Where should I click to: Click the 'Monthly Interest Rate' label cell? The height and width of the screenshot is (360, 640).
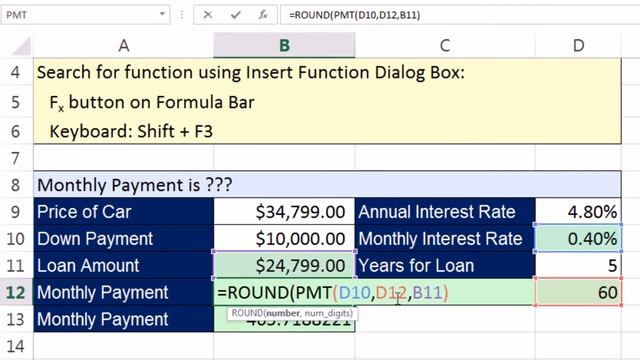click(x=445, y=239)
